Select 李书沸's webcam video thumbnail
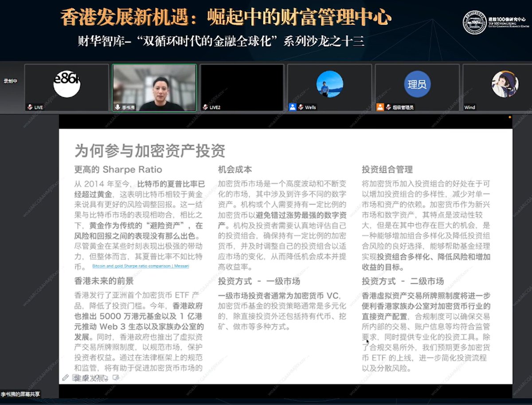The image size is (532, 405). [x=154, y=85]
